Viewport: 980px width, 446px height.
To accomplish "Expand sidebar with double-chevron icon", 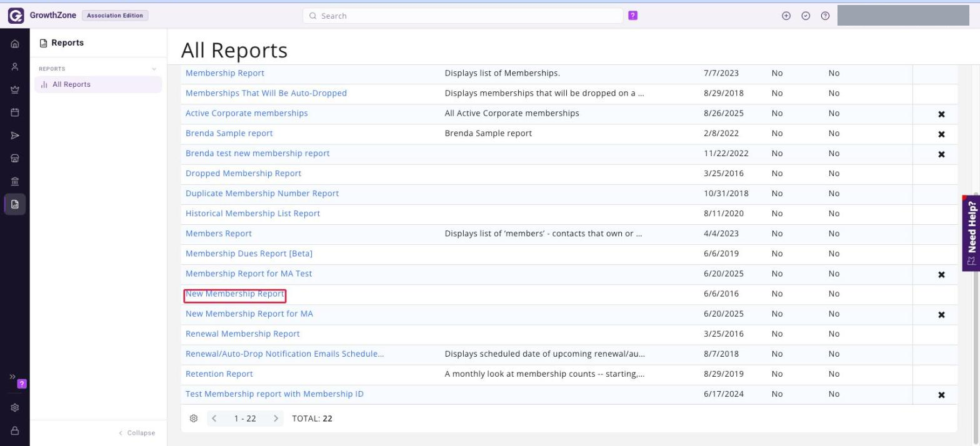I will pos(12,377).
